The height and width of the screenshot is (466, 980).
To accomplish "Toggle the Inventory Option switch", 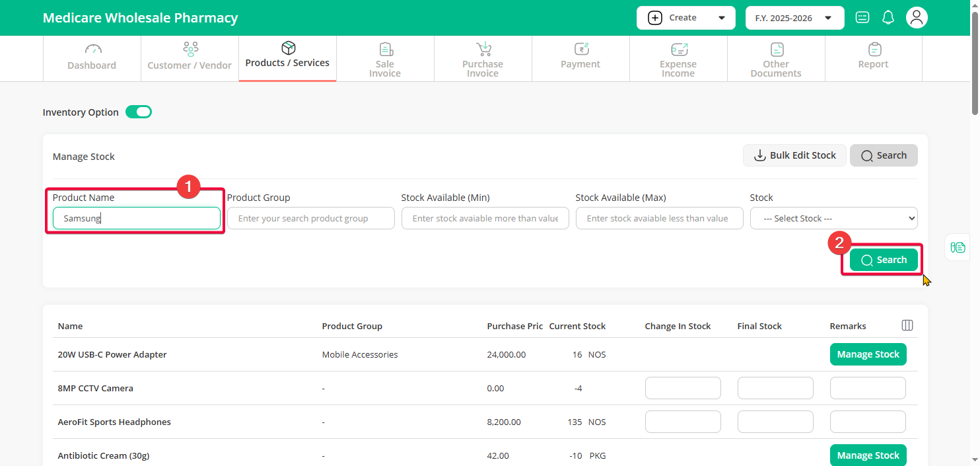I will pyautogui.click(x=139, y=112).
